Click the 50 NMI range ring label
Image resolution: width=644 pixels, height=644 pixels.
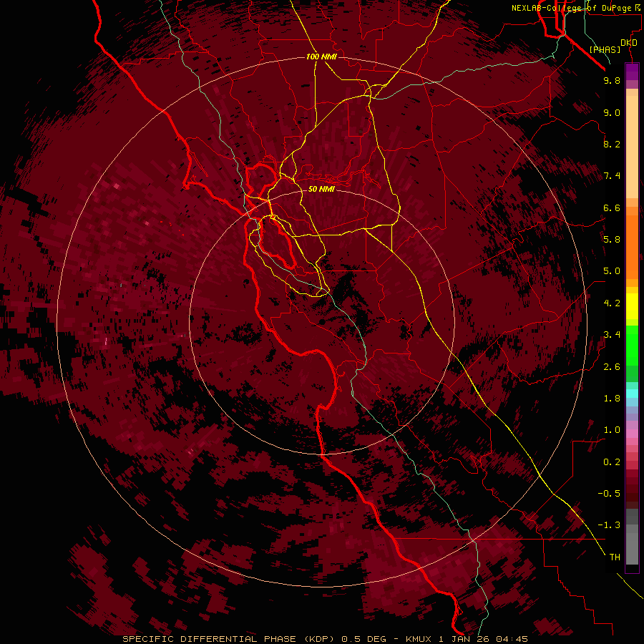321,189
